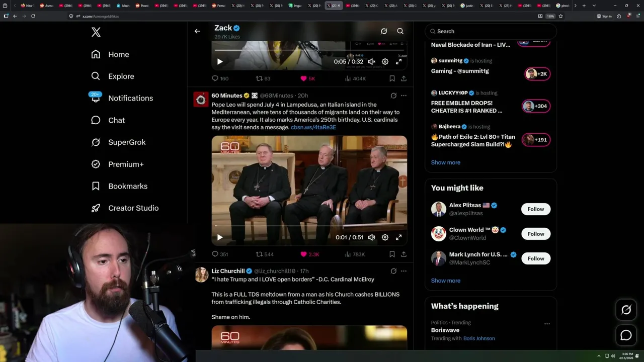Click Sign in in the browser toolbar
Image resolution: width=644 pixels, height=362 pixels.
604,16
